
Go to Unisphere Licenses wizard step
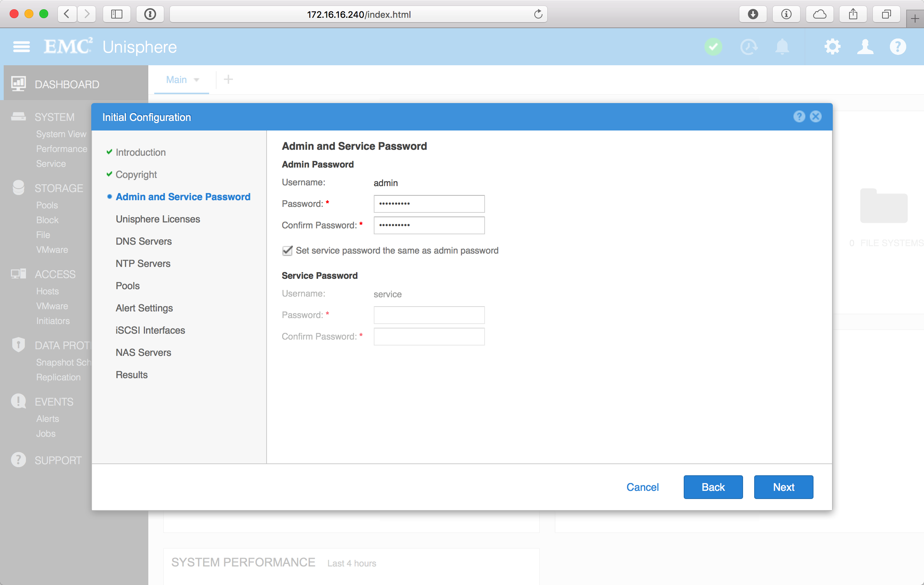[158, 219]
